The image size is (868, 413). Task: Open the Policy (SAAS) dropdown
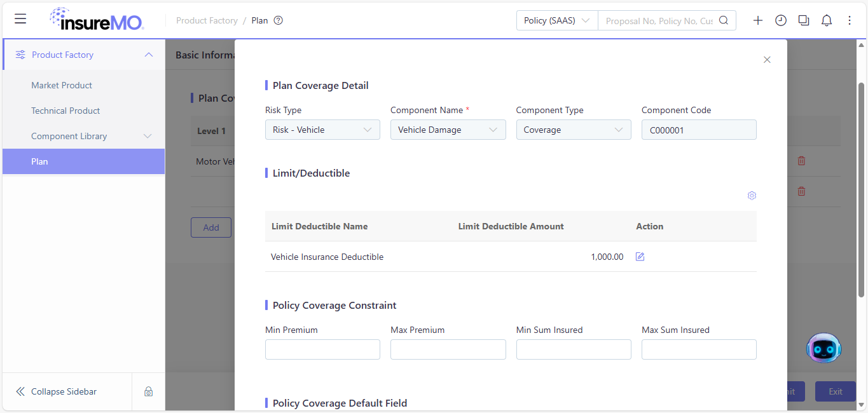[557, 20]
